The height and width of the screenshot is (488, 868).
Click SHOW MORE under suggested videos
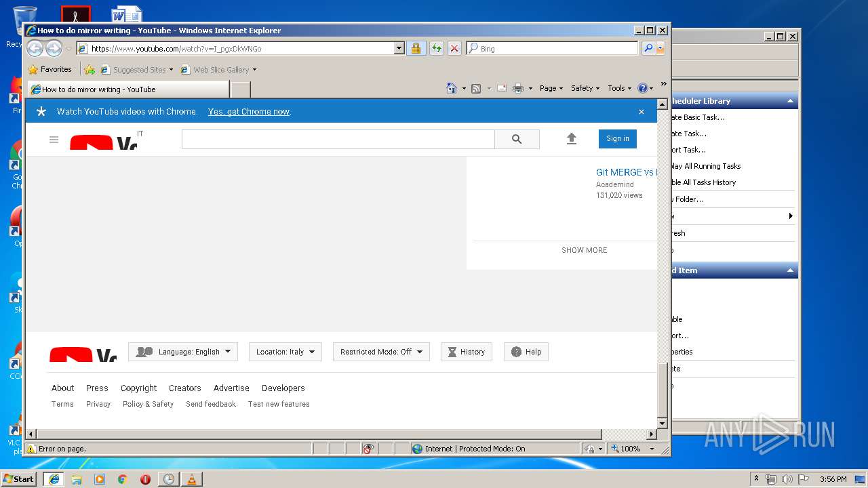point(585,250)
